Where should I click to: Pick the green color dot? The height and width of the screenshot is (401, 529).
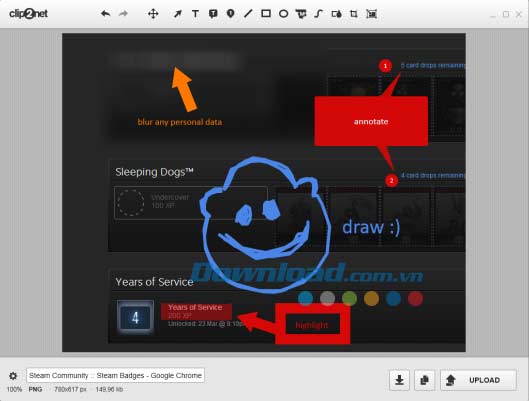click(x=350, y=298)
